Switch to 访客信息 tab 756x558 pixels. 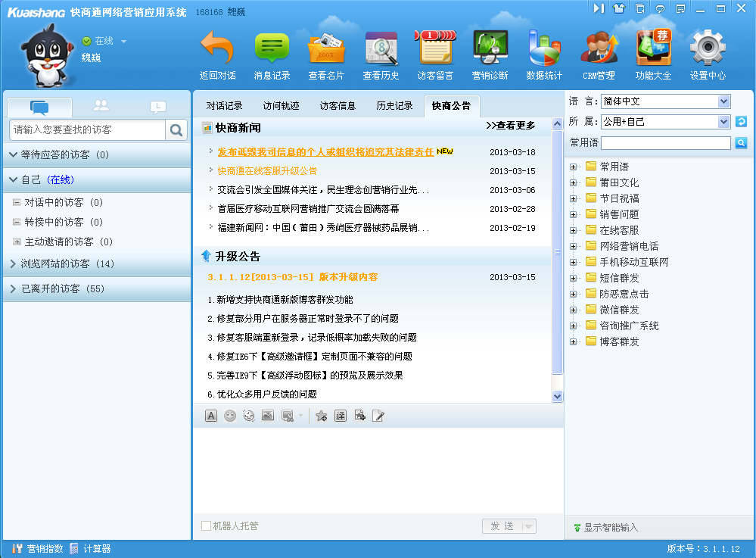click(x=338, y=106)
